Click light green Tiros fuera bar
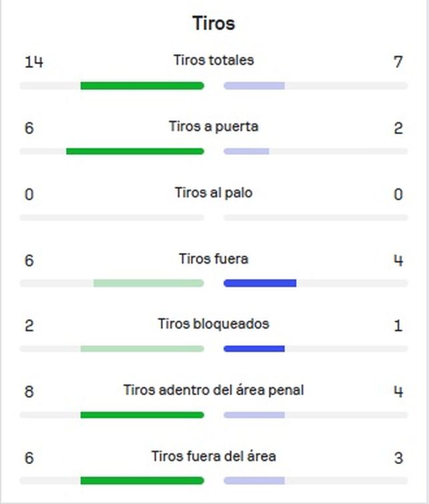The width and height of the screenshot is (429, 504). (149, 283)
